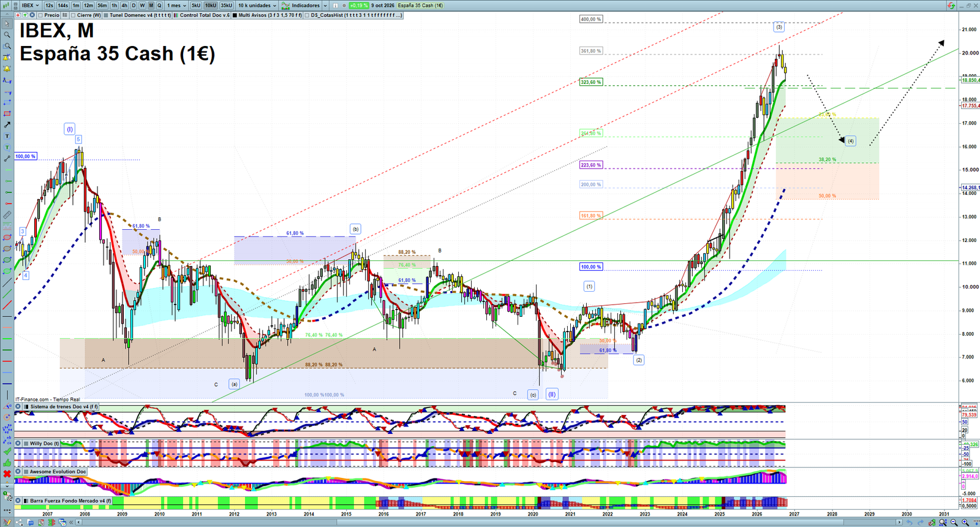Select the pointer cursor tool
The image size is (980, 527).
coord(7,24)
